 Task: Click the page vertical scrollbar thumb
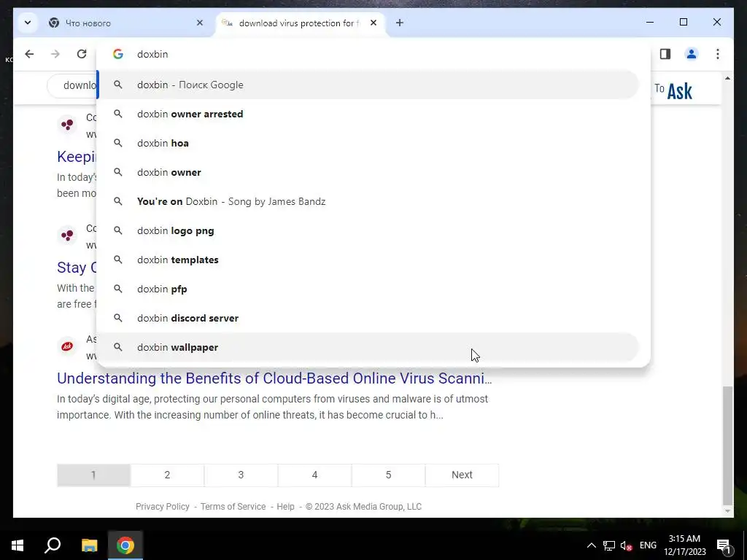click(727, 446)
